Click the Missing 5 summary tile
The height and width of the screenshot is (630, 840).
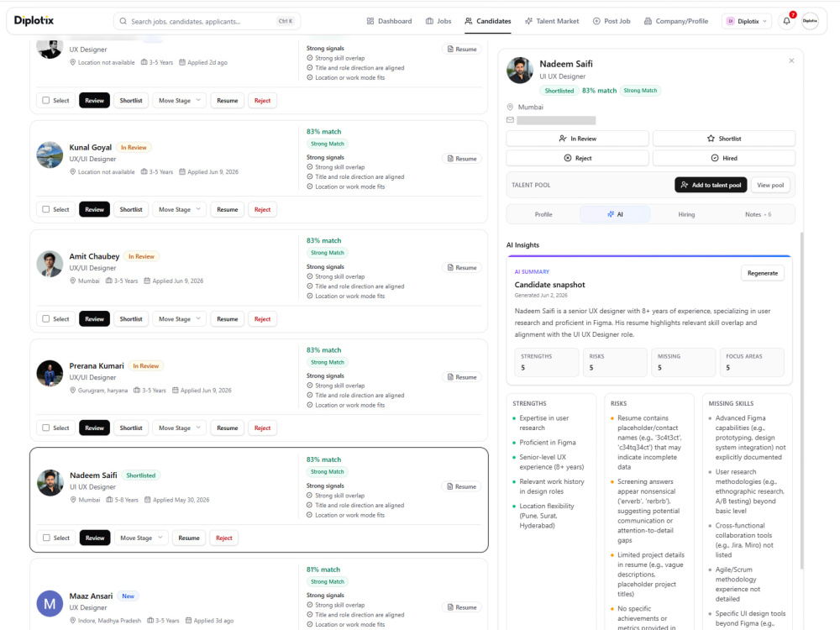click(x=683, y=362)
